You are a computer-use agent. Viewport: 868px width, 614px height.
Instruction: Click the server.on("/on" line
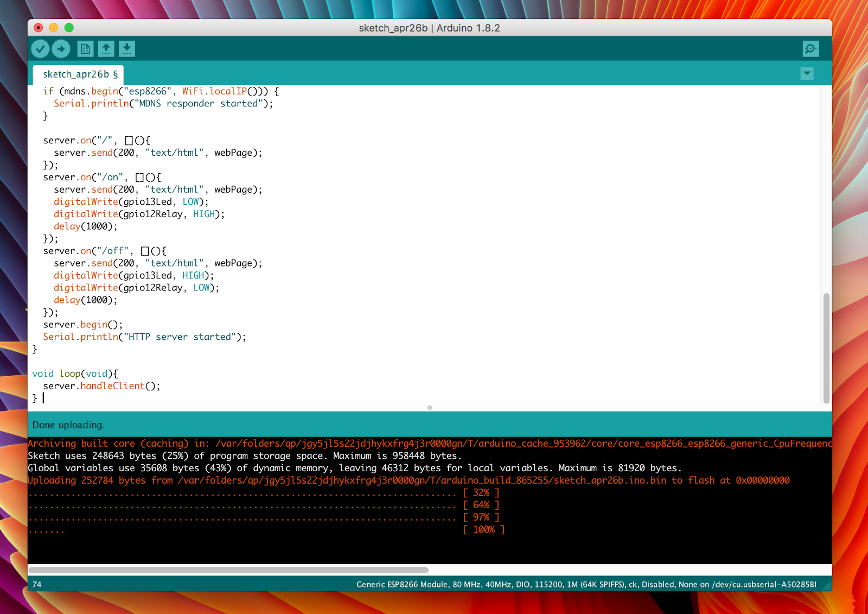point(102,178)
